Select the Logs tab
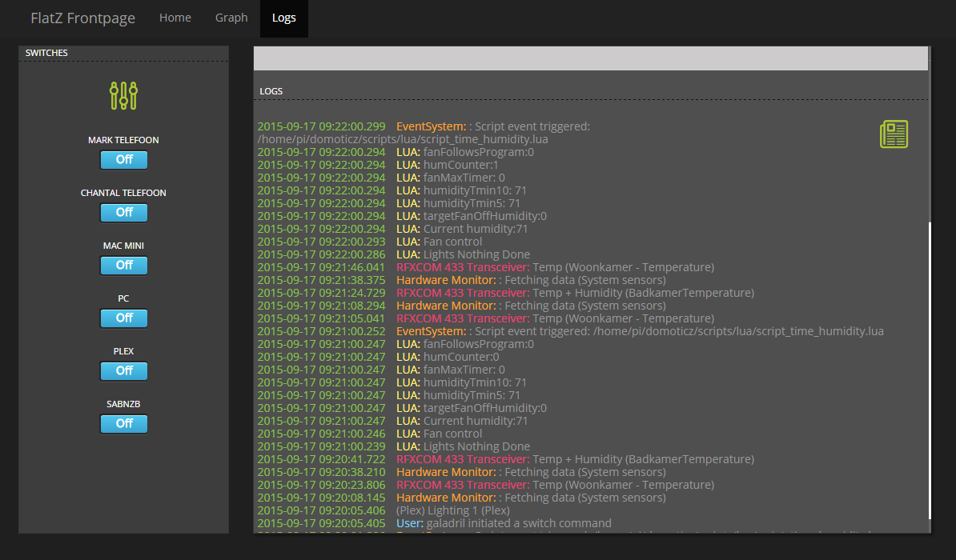This screenshot has width=956, height=560. pyautogui.click(x=284, y=18)
